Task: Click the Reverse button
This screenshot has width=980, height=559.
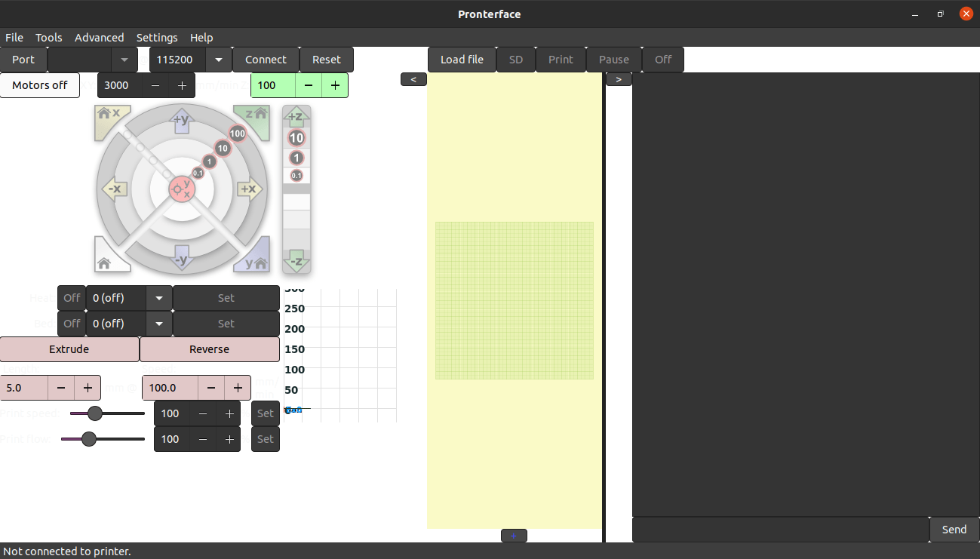Action: (x=210, y=349)
